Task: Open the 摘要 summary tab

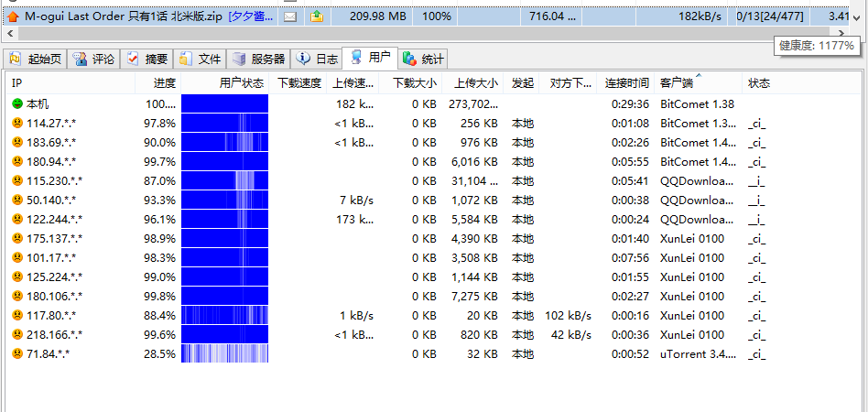Action: point(147,60)
